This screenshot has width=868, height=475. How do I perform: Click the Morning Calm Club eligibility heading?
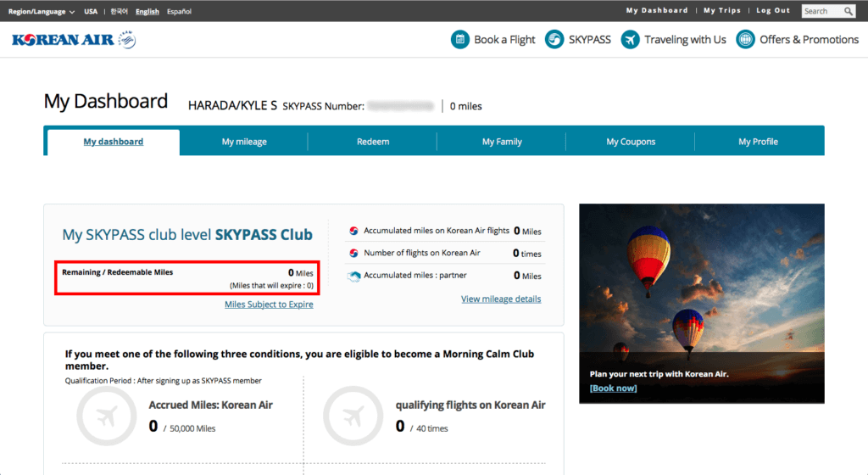pyautogui.click(x=299, y=360)
